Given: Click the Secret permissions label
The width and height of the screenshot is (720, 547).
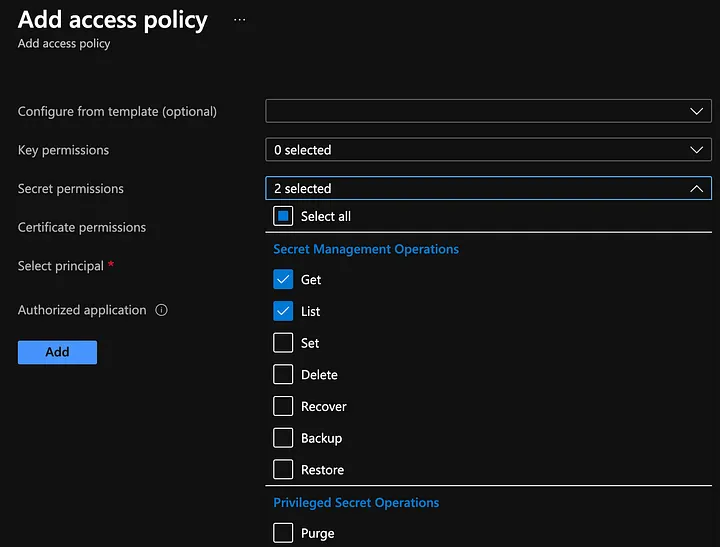Looking at the screenshot, I should tap(71, 189).
